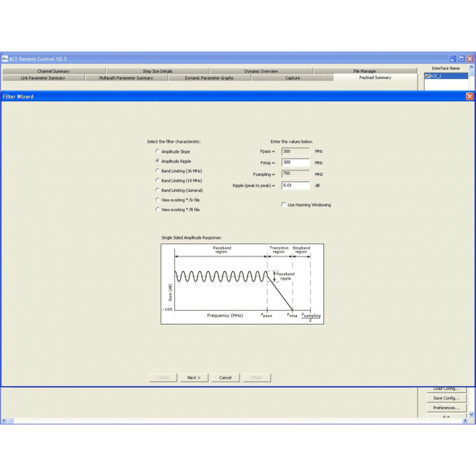Click the horizontal scrollbar's left arrow
This screenshot has height=476, width=476.
pos(4,421)
